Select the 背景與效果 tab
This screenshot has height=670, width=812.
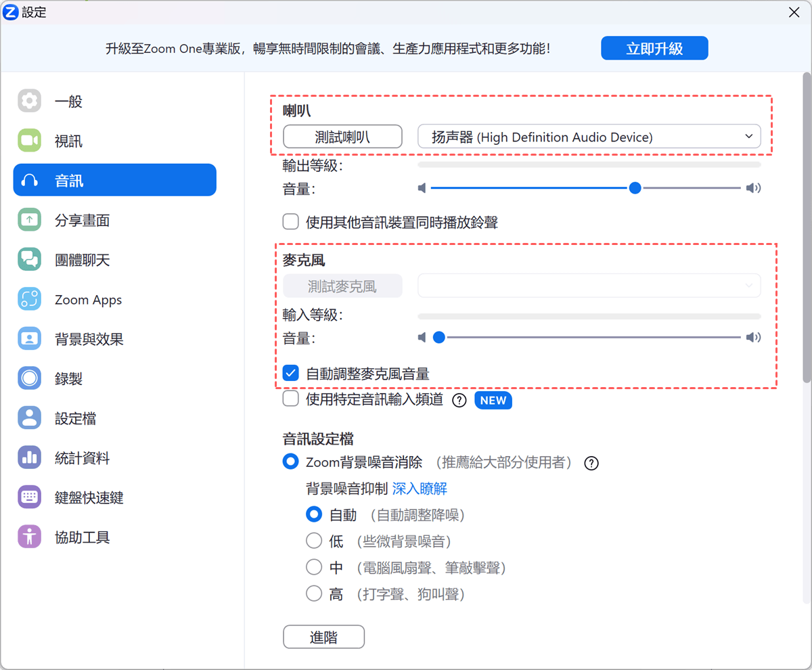tap(115, 339)
